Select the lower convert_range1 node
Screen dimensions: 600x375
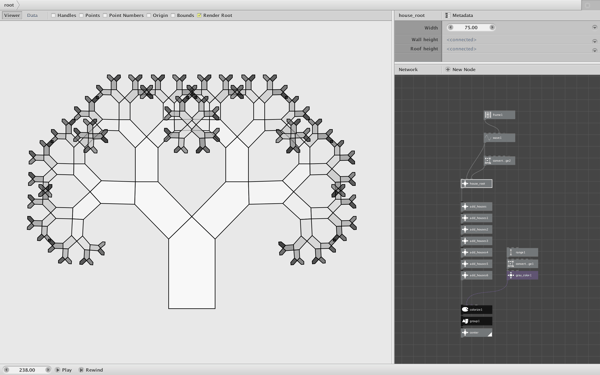pyautogui.click(x=522, y=264)
